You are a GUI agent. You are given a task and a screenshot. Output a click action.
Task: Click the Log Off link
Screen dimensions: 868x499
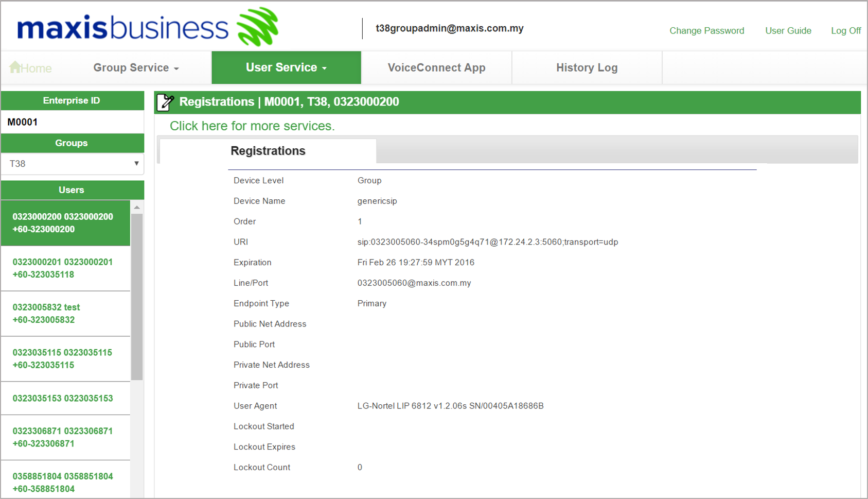[845, 31]
